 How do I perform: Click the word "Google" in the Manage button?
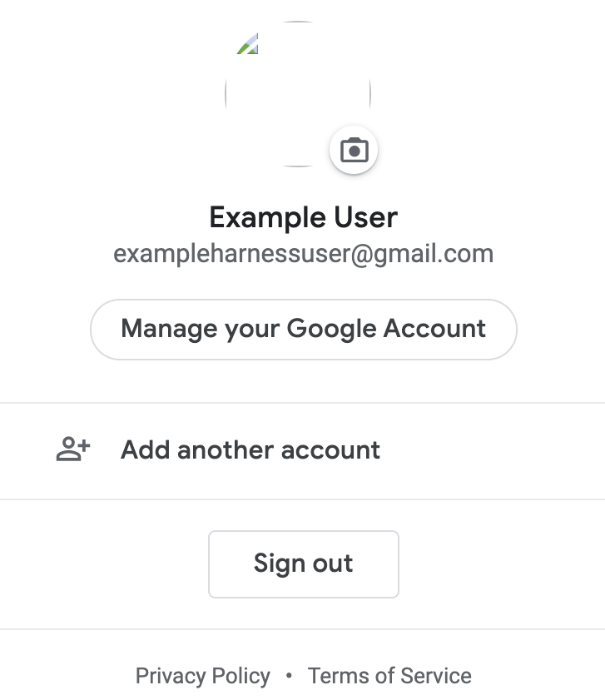coord(331,329)
